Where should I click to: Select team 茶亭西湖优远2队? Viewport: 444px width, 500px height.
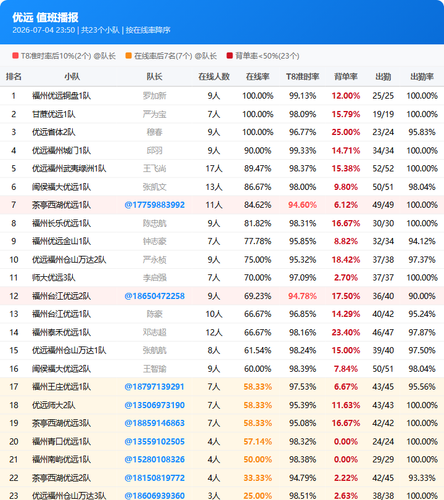pos(61,478)
